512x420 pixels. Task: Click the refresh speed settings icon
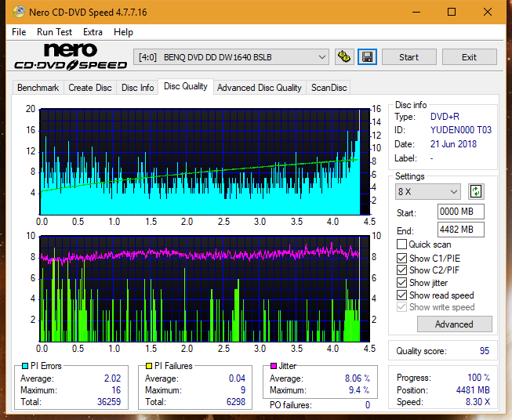476,191
